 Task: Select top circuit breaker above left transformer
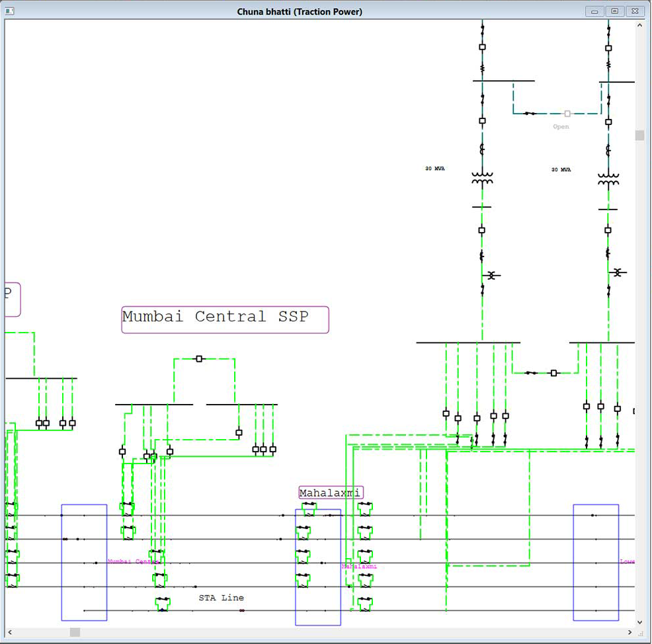point(482,47)
